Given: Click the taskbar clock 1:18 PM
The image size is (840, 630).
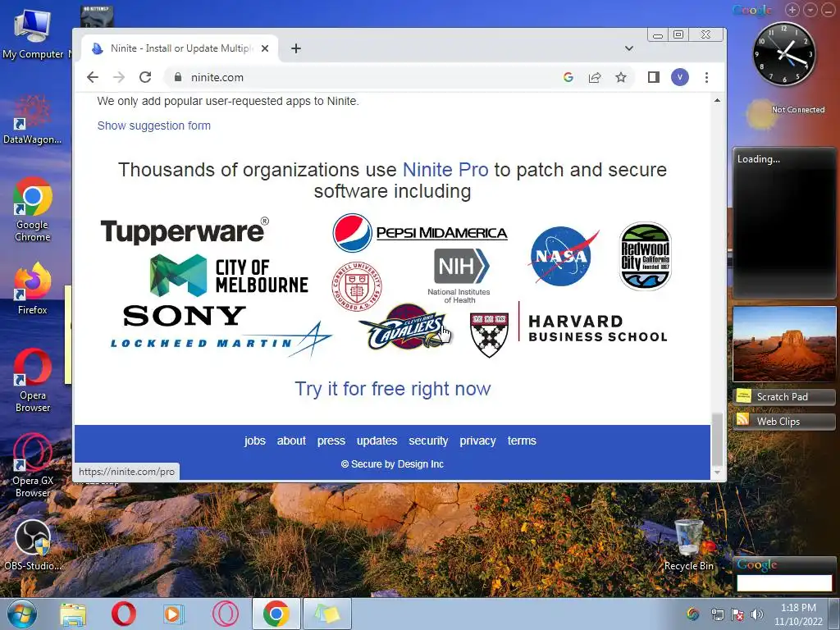Looking at the screenshot, I should 798,608.
